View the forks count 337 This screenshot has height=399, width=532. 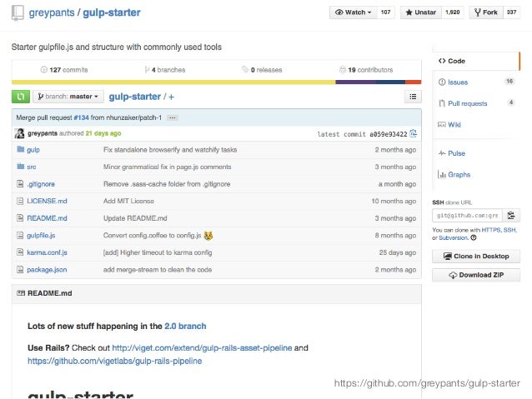[x=512, y=12]
